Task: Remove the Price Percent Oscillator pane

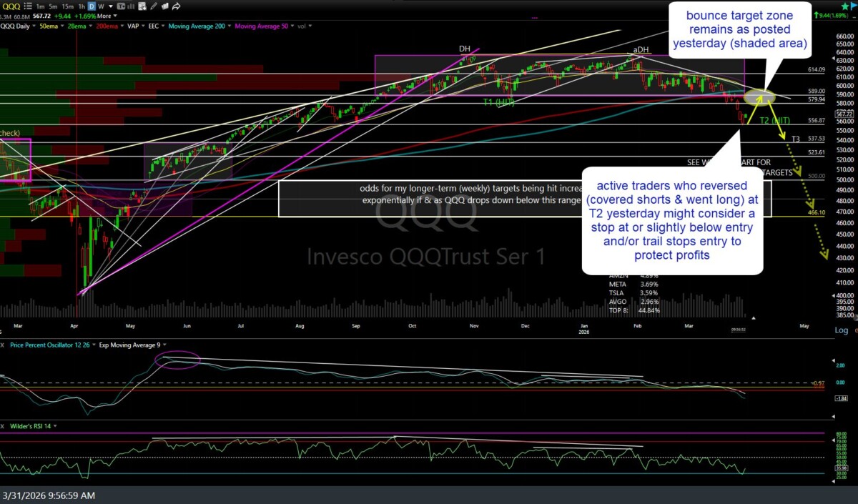Action: coord(3,345)
